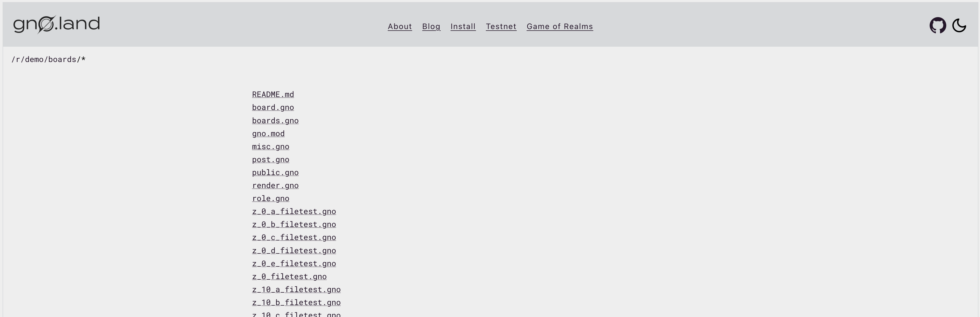Open z_0_a_filetest.gno
Screen dimensions: 980x317
[294, 211]
